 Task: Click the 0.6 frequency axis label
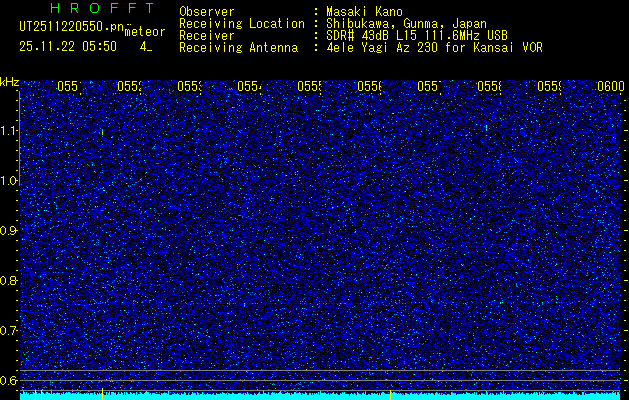tap(9, 380)
